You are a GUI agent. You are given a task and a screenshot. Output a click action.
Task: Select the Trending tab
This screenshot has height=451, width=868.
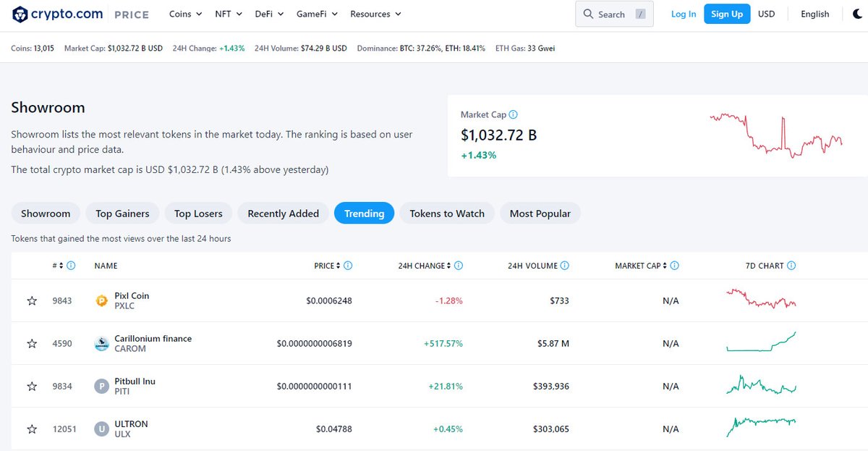(364, 213)
